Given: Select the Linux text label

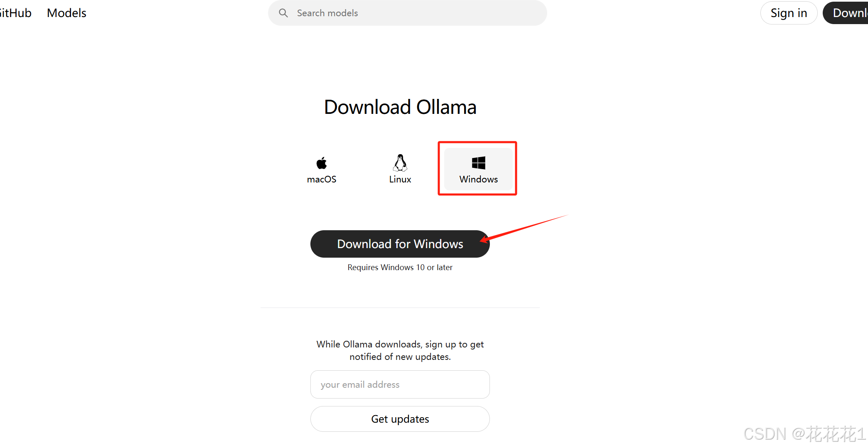Looking at the screenshot, I should [x=400, y=179].
